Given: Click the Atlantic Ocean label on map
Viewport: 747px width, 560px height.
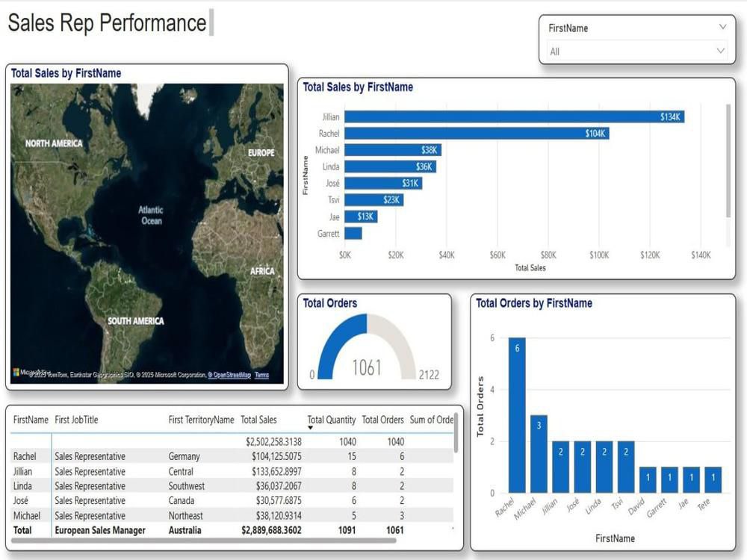Looking at the screenshot, I should point(151,215).
